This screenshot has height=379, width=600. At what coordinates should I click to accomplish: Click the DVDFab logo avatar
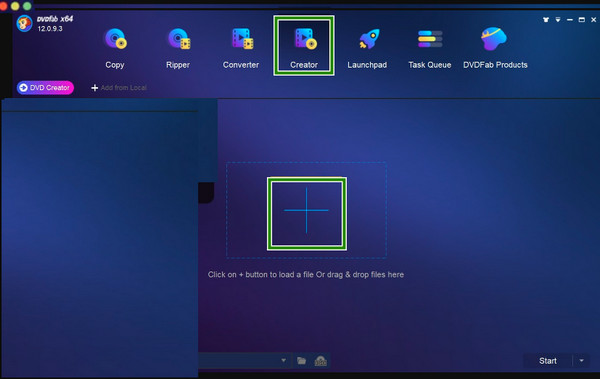[x=24, y=24]
